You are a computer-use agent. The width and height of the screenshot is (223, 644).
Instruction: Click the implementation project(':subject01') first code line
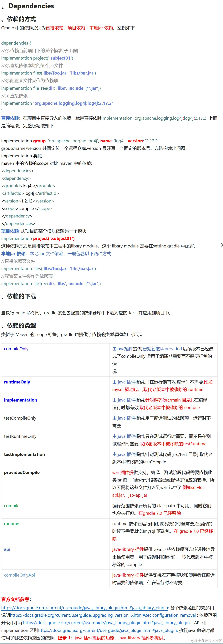coord(37,58)
